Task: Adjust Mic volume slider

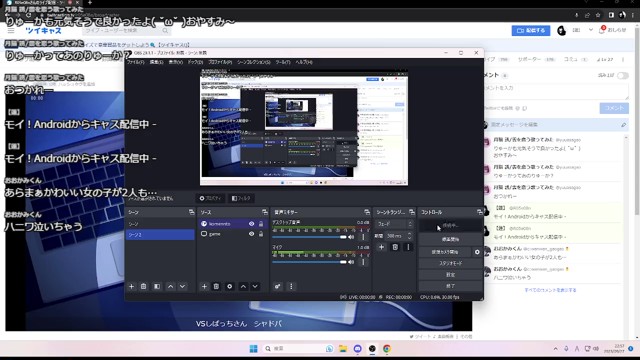Action: pos(309,262)
